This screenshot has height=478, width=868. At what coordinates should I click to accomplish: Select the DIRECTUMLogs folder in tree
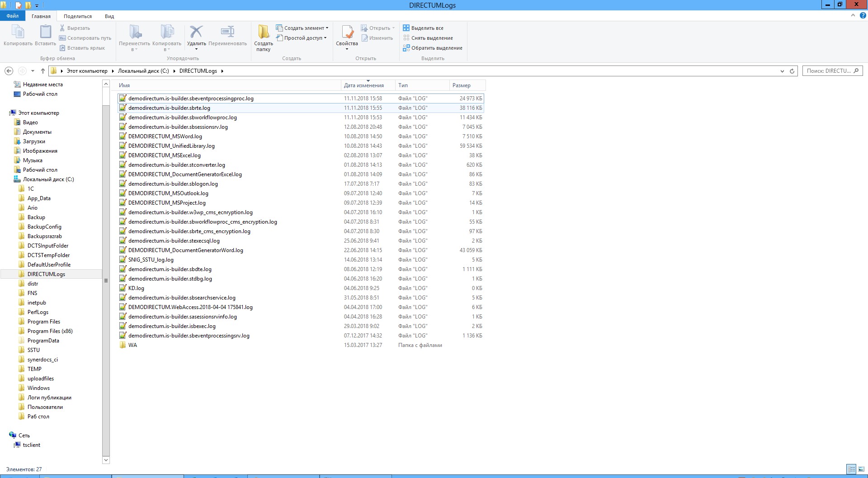tap(46, 274)
